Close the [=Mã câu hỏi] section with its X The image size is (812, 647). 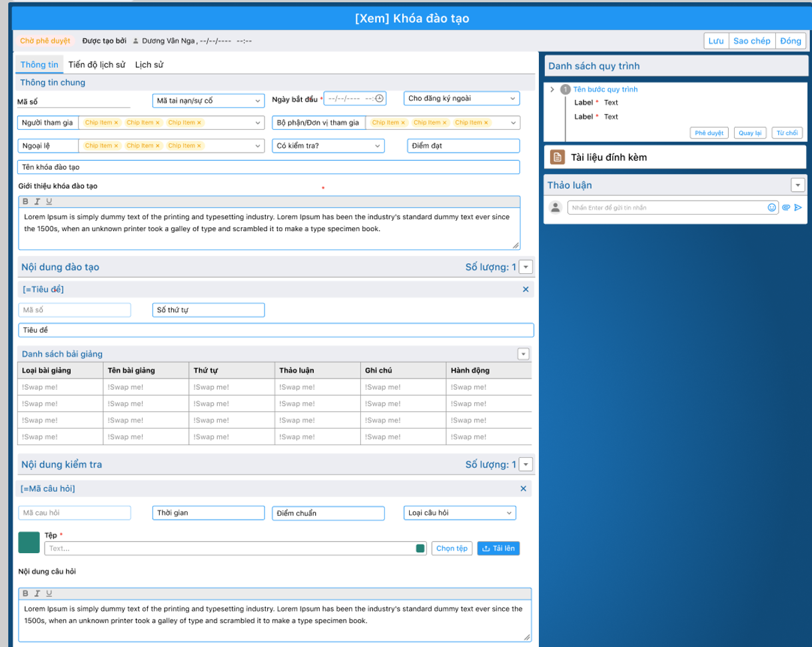tap(523, 489)
